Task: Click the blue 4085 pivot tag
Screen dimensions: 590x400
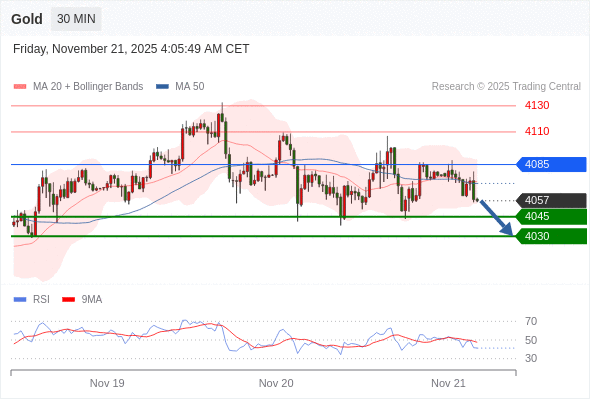Action: point(551,164)
